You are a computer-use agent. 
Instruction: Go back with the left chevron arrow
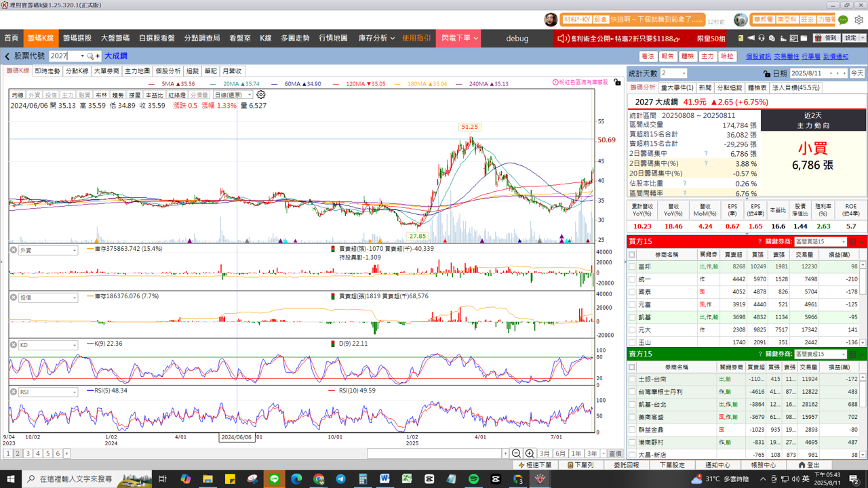[7, 56]
